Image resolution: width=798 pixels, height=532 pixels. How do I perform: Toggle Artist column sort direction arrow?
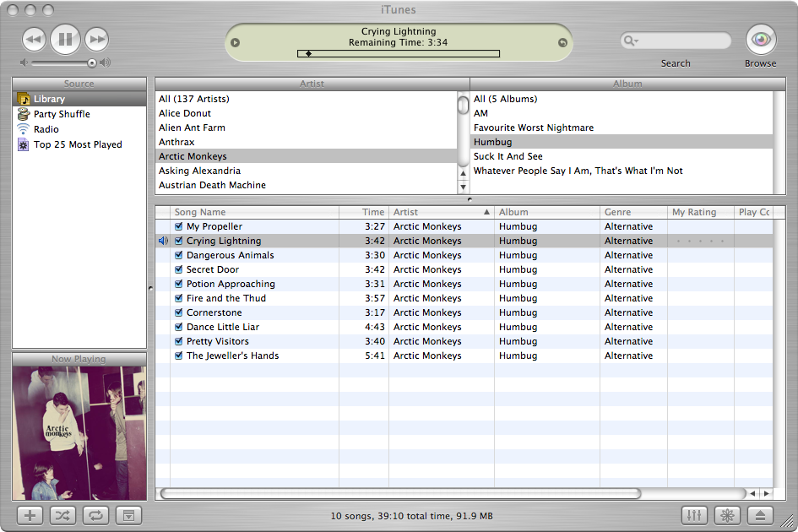pos(486,212)
